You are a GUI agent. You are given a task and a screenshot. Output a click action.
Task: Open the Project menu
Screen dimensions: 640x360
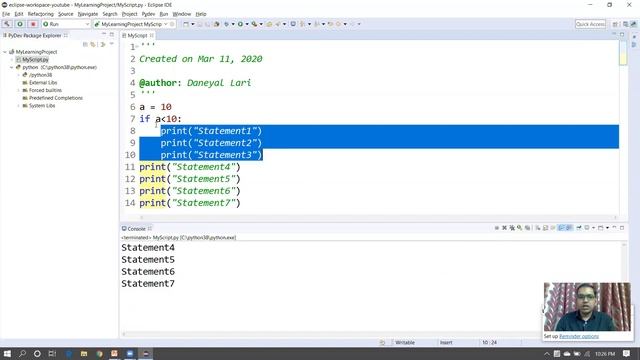129,14
